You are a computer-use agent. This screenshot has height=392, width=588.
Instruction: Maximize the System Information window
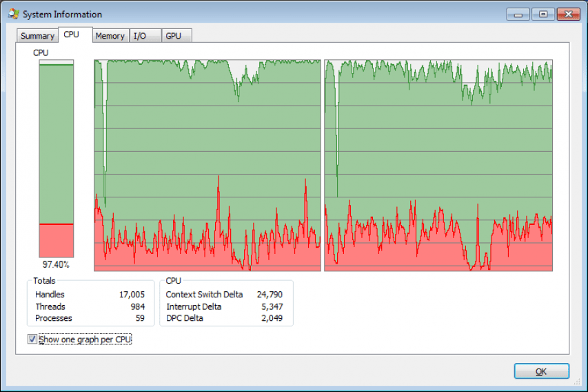[x=543, y=14]
